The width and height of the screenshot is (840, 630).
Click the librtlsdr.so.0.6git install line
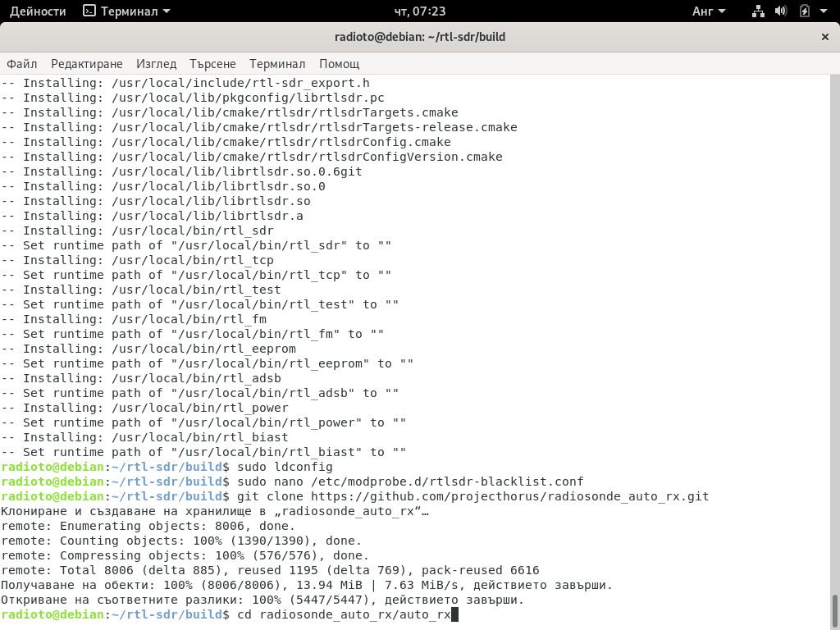click(x=181, y=171)
